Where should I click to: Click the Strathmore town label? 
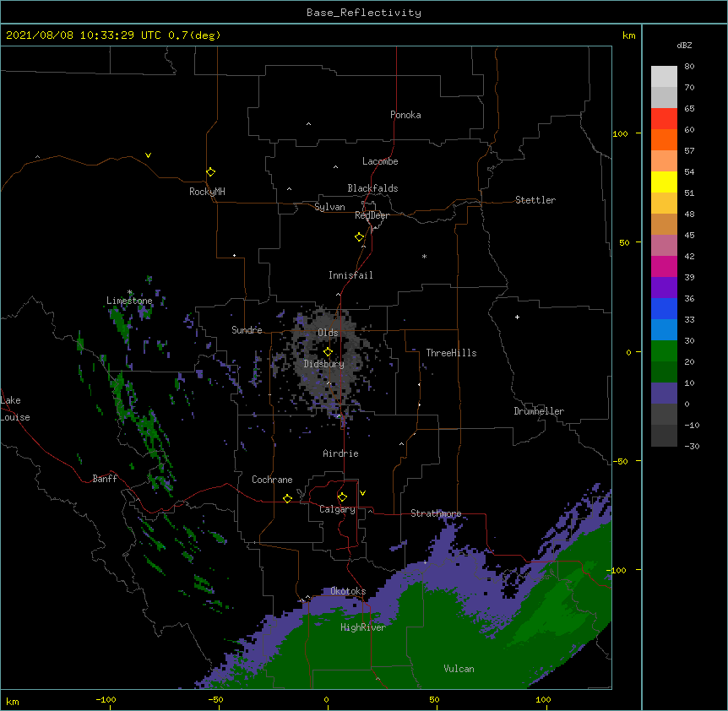point(436,513)
